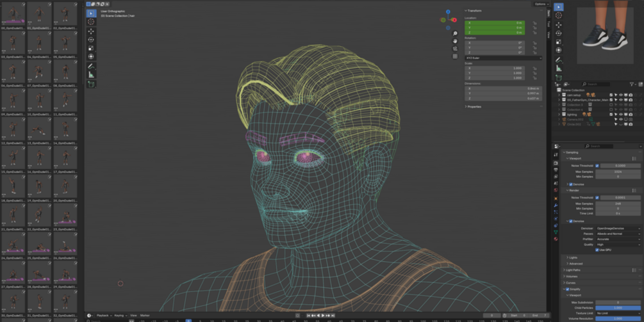Open the Options dropdown in viewport header

pyautogui.click(x=541, y=4)
